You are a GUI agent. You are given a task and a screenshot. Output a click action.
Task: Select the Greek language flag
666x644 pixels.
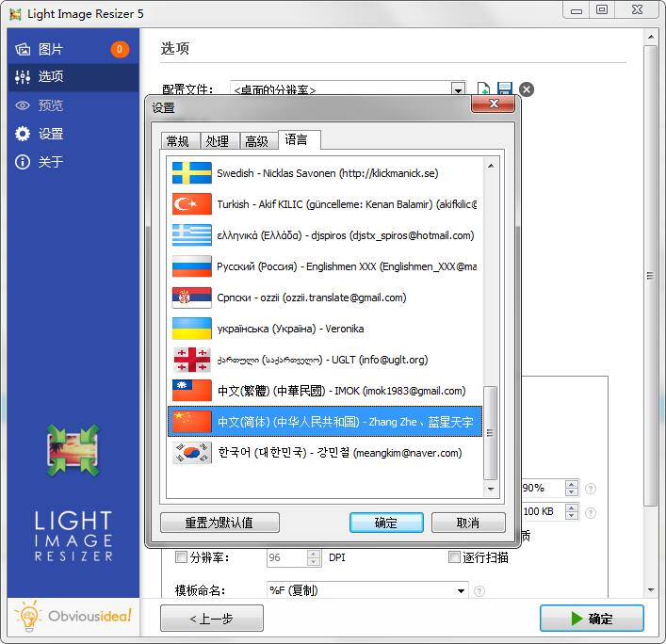[x=192, y=235]
